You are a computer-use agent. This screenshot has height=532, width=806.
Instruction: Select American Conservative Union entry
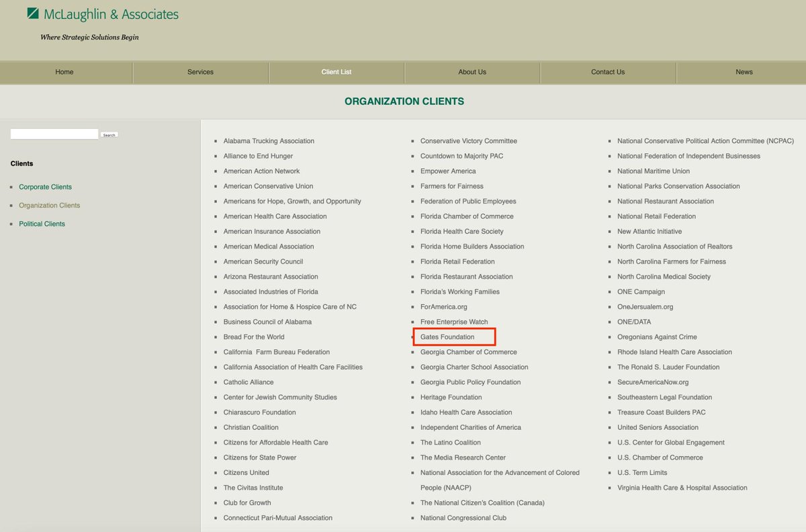click(x=268, y=186)
